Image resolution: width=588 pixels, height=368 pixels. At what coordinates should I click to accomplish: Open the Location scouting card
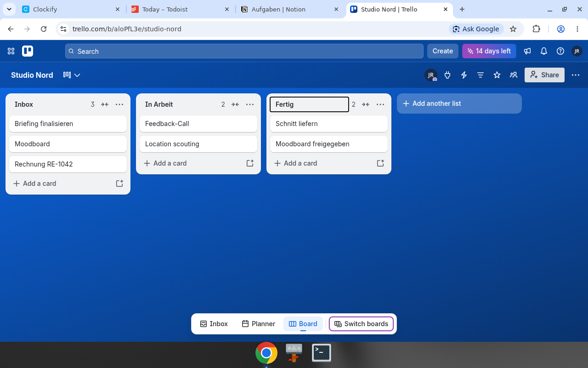[198, 144]
